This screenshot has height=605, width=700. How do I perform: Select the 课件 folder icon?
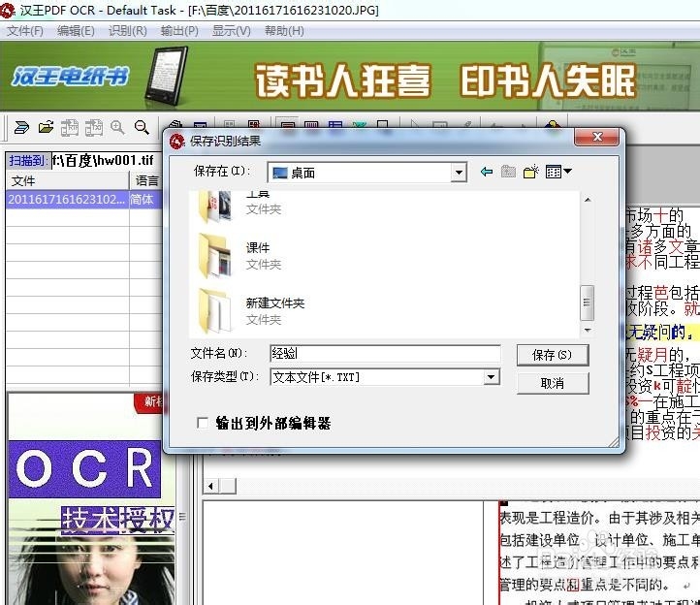(x=215, y=256)
